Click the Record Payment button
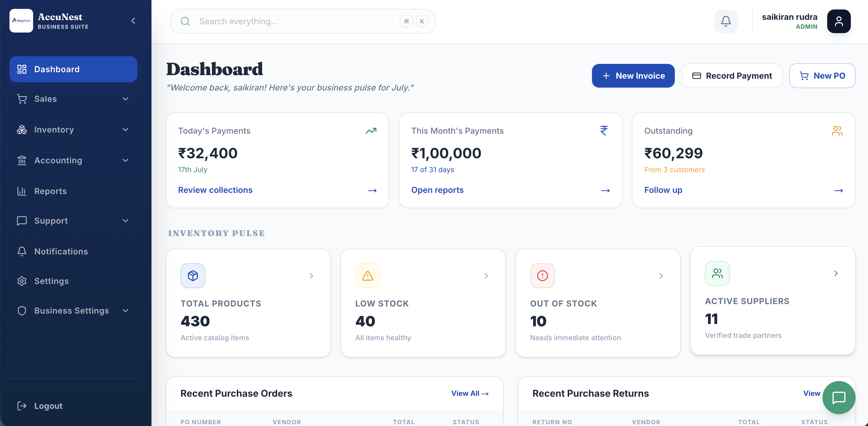The image size is (868, 426). point(732,75)
